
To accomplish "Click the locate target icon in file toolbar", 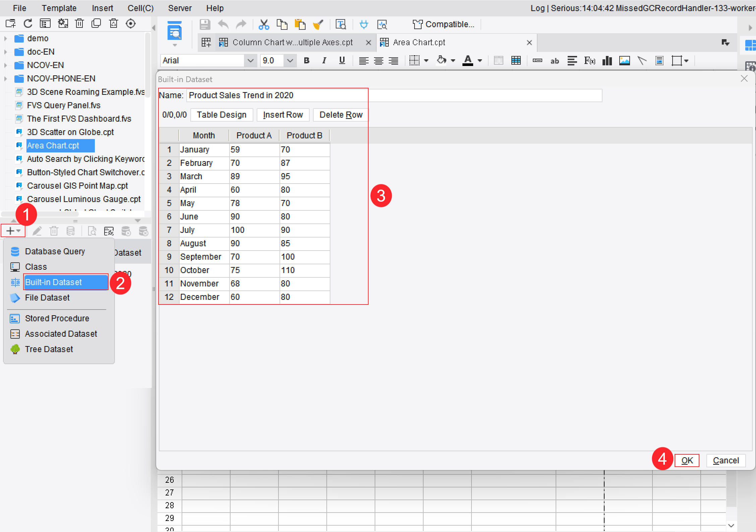I will pos(131,23).
